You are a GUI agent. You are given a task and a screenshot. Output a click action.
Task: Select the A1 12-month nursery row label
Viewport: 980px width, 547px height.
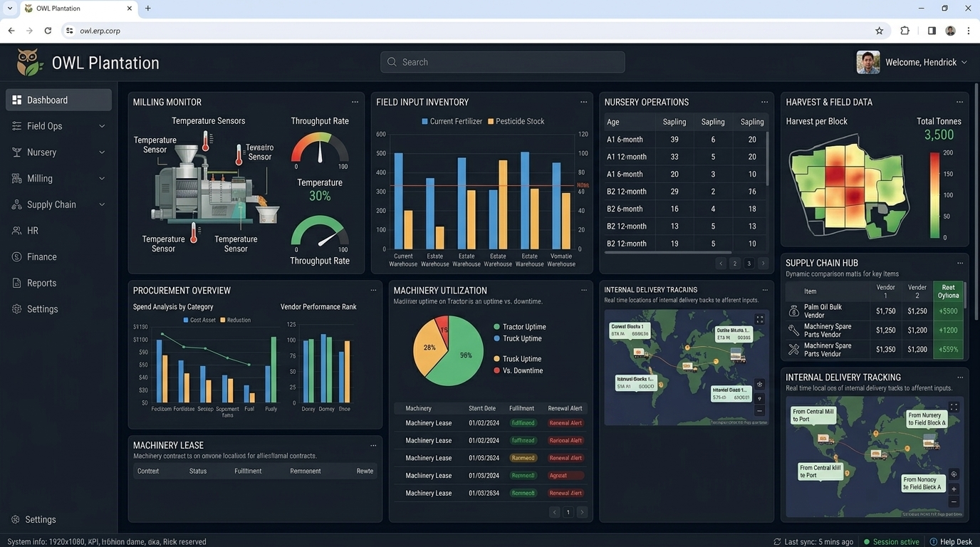pyautogui.click(x=627, y=157)
